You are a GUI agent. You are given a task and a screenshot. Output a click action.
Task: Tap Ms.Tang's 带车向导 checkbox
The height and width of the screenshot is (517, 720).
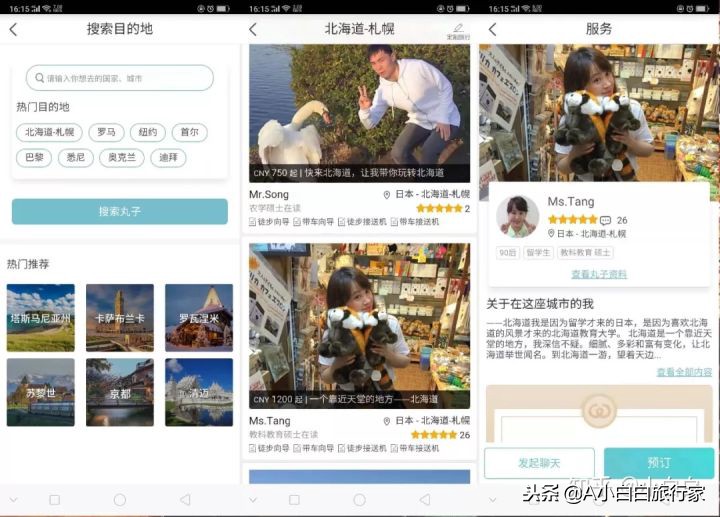297,448
